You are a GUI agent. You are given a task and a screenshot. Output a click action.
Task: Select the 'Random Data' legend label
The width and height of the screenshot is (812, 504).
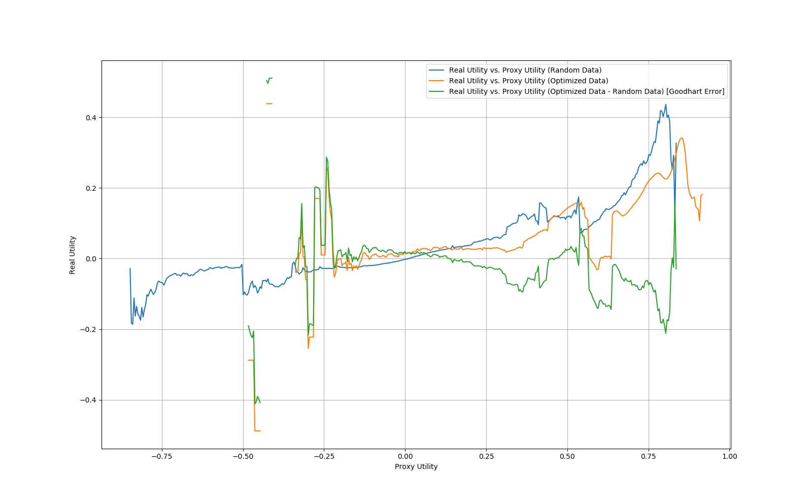[525, 70]
